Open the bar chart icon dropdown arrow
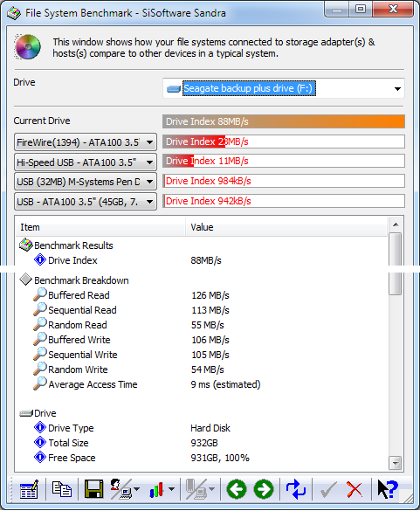Viewport: 420px width, 511px height. (x=171, y=489)
